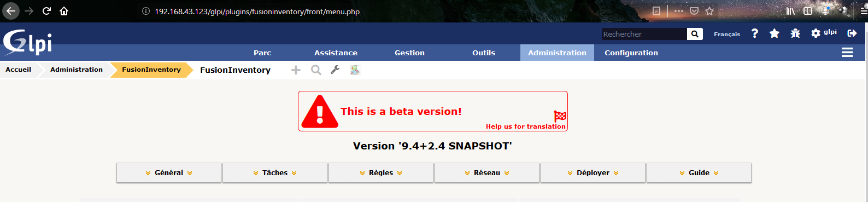Viewport: 868px width, 202px height.
Task: Reload the current page
Action: [46, 11]
